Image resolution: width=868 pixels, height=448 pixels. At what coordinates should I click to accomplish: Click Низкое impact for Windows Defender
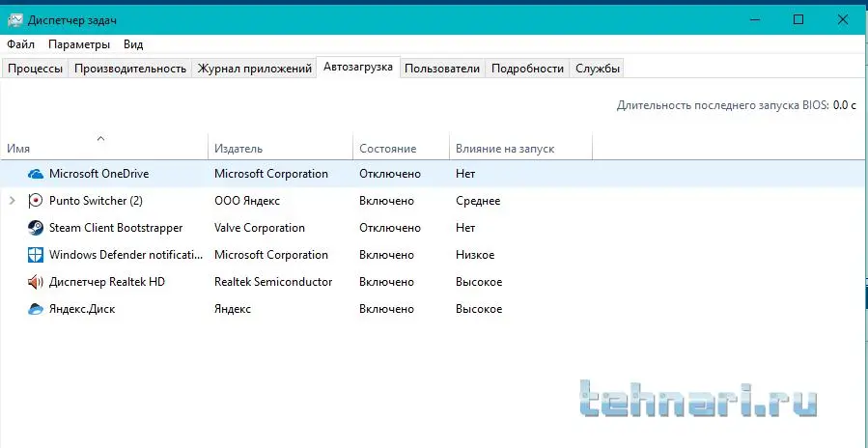tap(475, 255)
